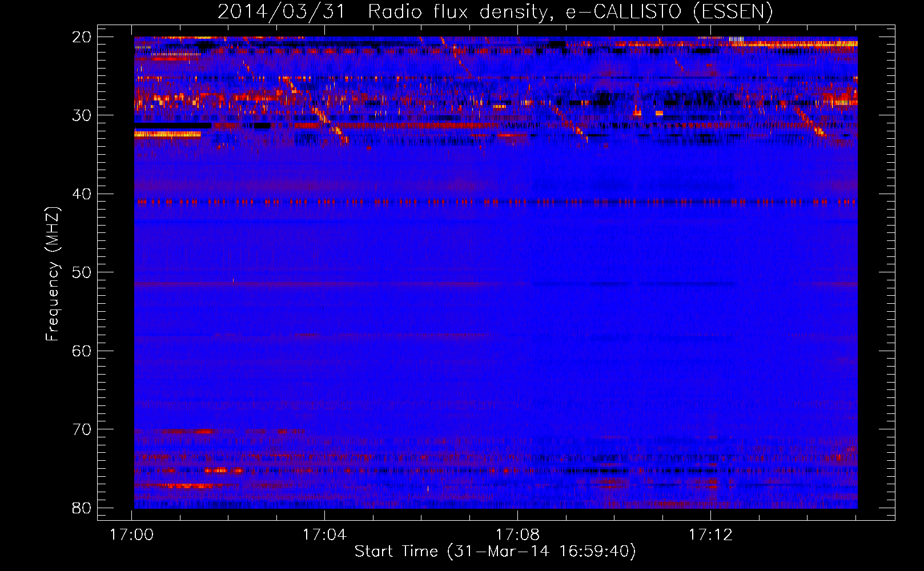924x571 pixels.
Task: Click the '17:12' time tick label
Action: (711, 535)
